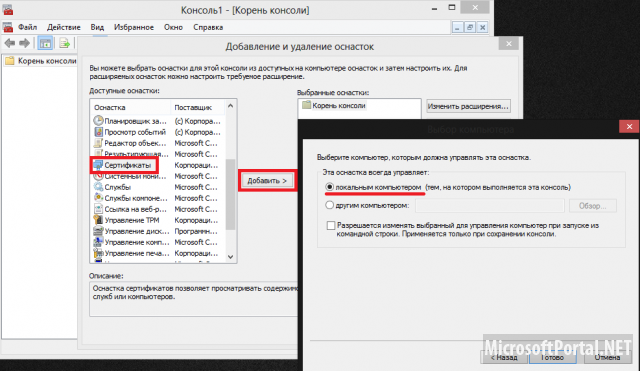Click the другим компьютером name input field
This screenshot has width=640, height=371.
tap(490, 206)
